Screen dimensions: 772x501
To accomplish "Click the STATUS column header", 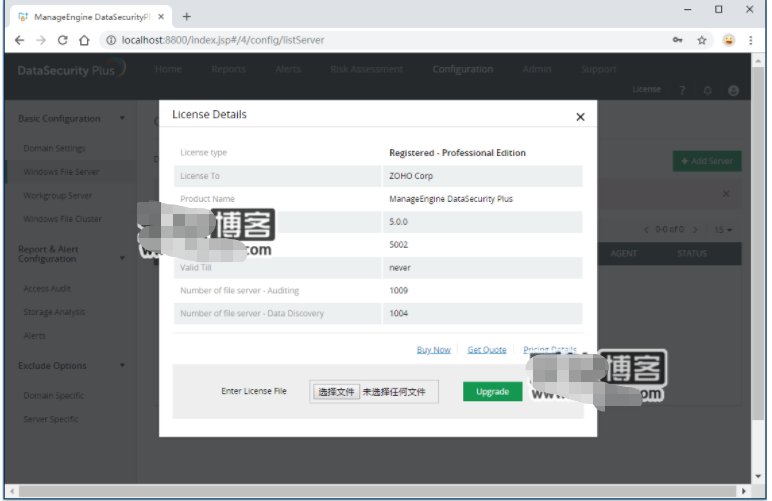I will [x=691, y=254].
